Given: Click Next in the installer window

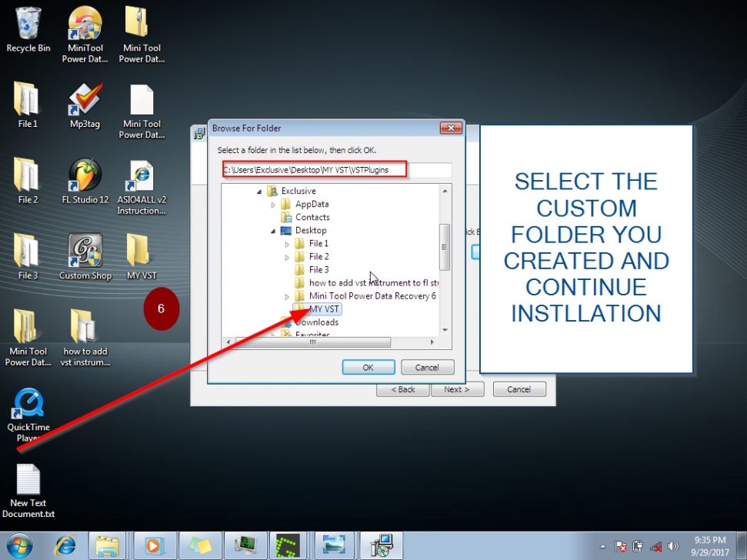Looking at the screenshot, I should (x=457, y=389).
